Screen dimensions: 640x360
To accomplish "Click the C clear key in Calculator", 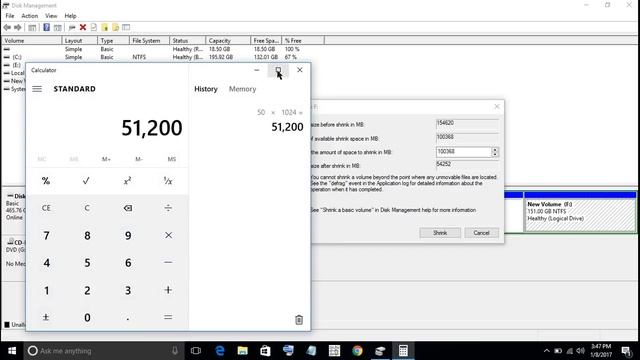I will coord(87,208).
